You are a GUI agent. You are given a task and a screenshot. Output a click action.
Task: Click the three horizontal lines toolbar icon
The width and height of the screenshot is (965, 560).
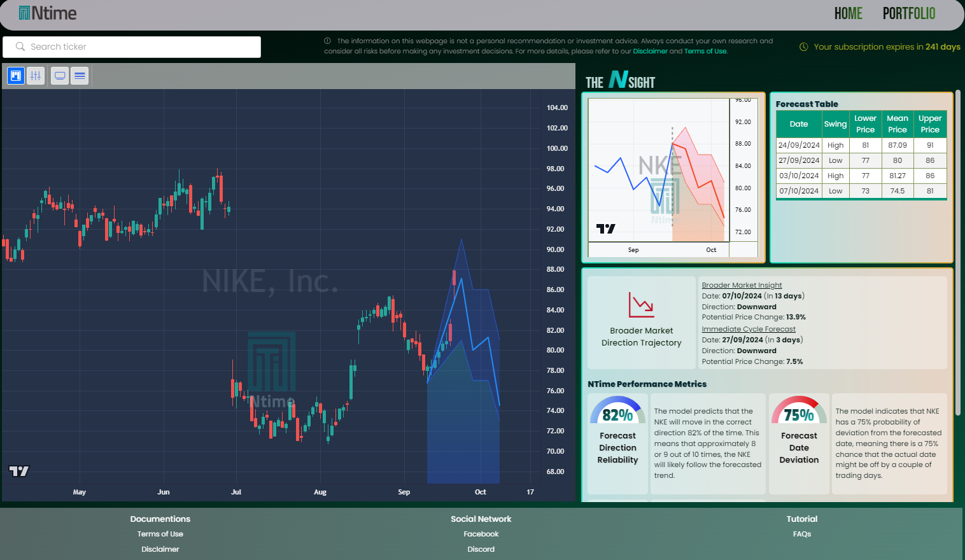[x=80, y=76]
